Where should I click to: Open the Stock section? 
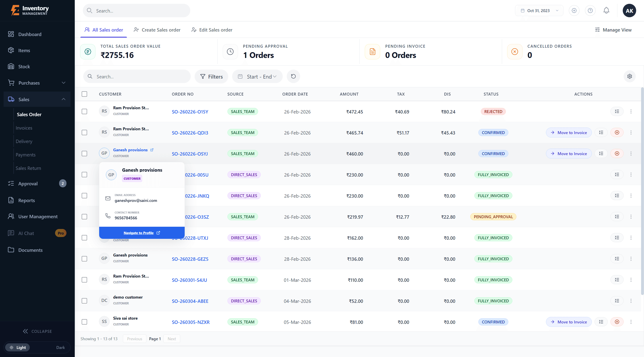(24, 66)
